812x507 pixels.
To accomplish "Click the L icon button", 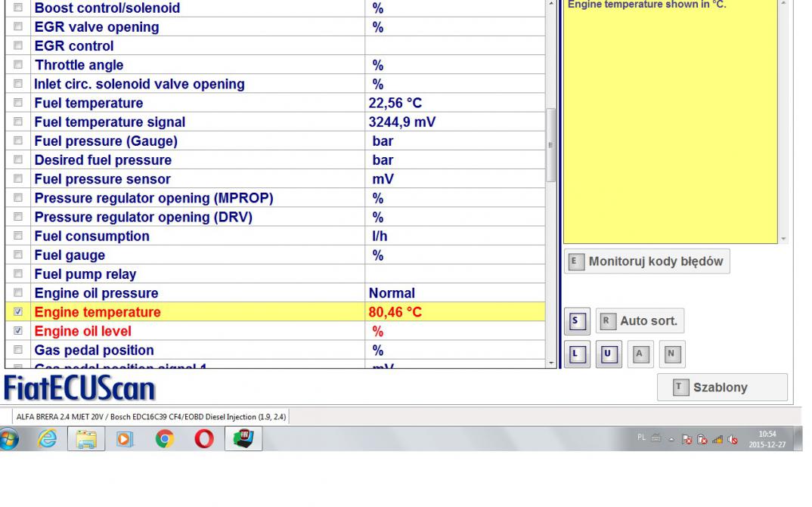I will coord(576,354).
